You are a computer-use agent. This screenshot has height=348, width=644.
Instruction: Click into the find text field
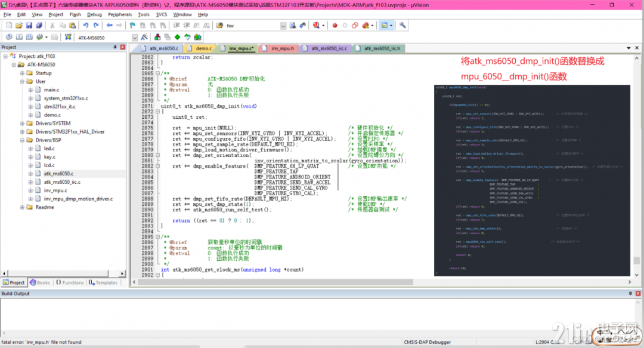point(253,26)
